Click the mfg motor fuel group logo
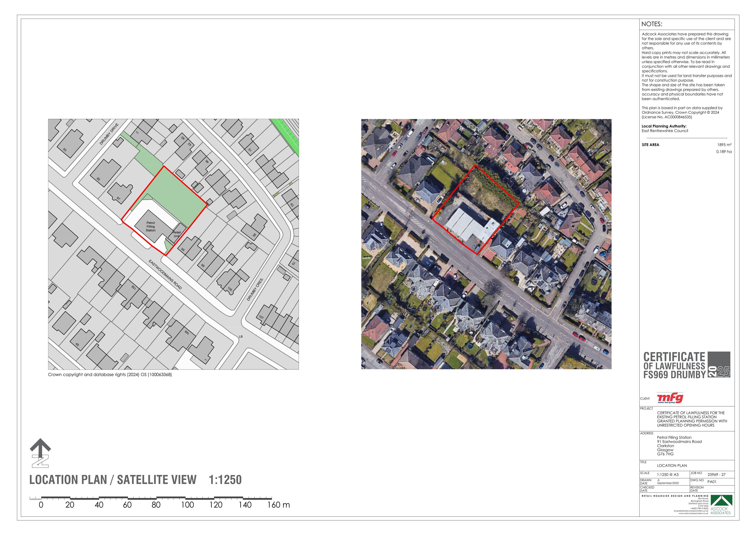Image resolution: width=756 pixels, height=535 pixels. coord(670,398)
